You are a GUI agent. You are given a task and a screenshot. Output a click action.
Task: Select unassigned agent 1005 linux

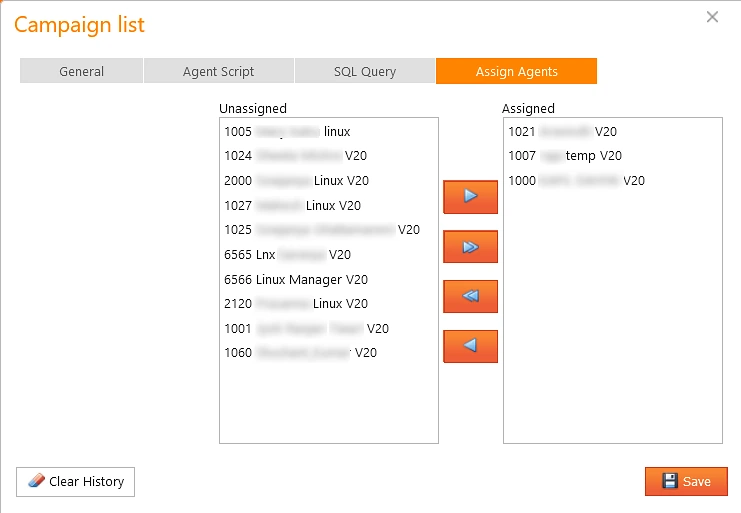click(328, 131)
